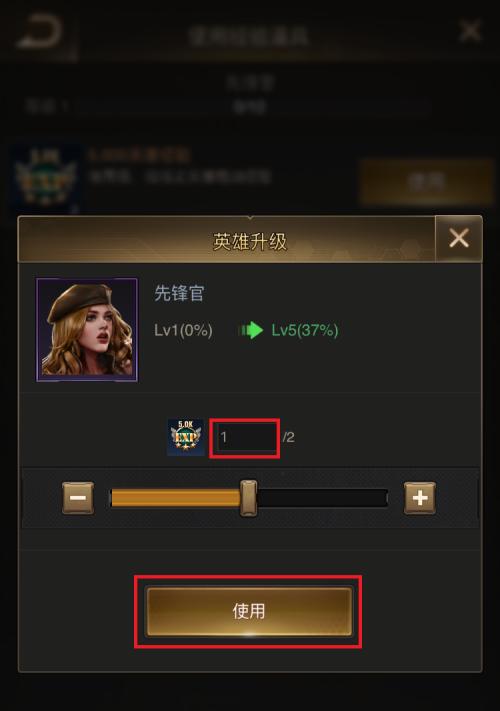This screenshot has height=711, width=500.
Task: Click the /2 maximum count label
Action: [288, 438]
